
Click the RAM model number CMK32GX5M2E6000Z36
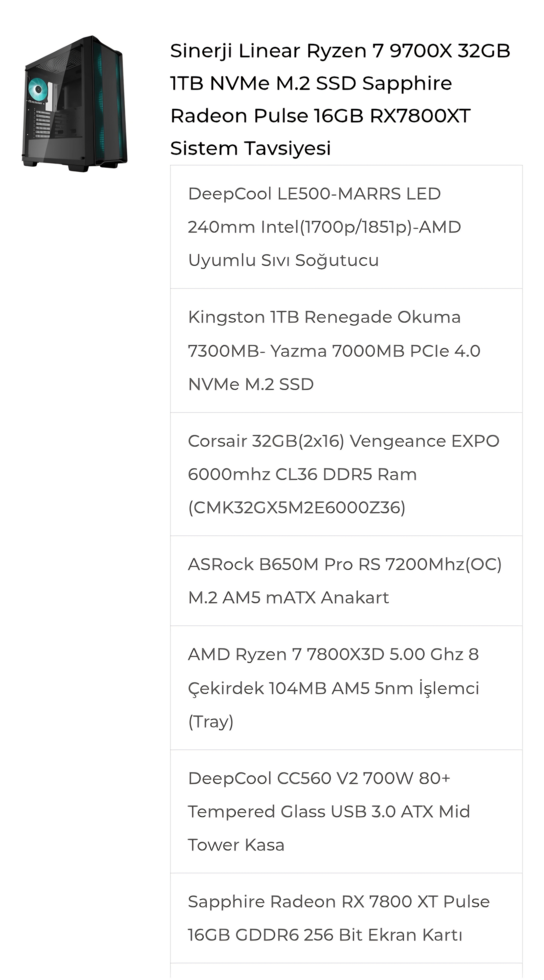click(297, 508)
